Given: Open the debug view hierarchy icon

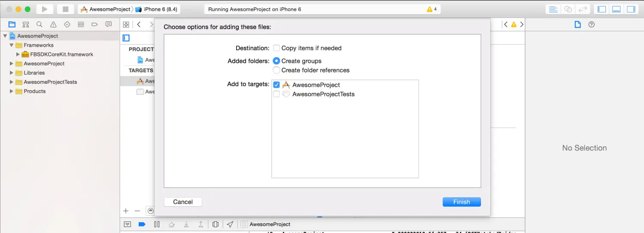Looking at the screenshot, I should [216, 224].
